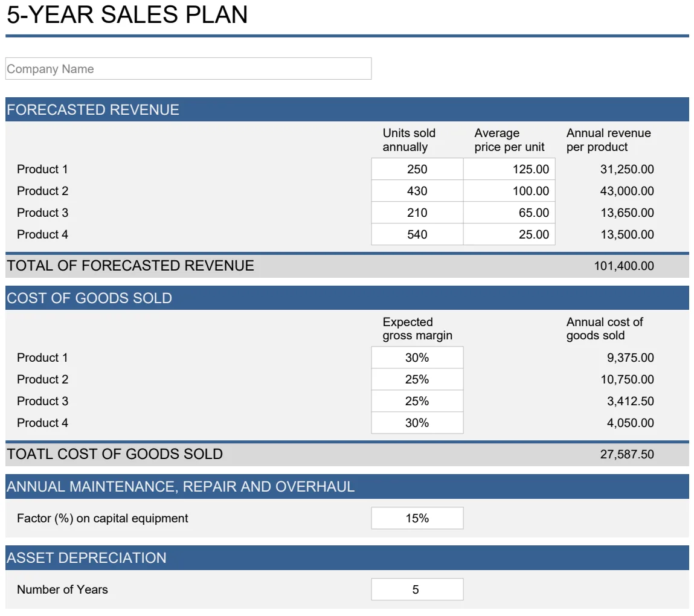
Task: Click Product 4 gross margin 30% cell
Action: pyautogui.click(x=417, y=423)
